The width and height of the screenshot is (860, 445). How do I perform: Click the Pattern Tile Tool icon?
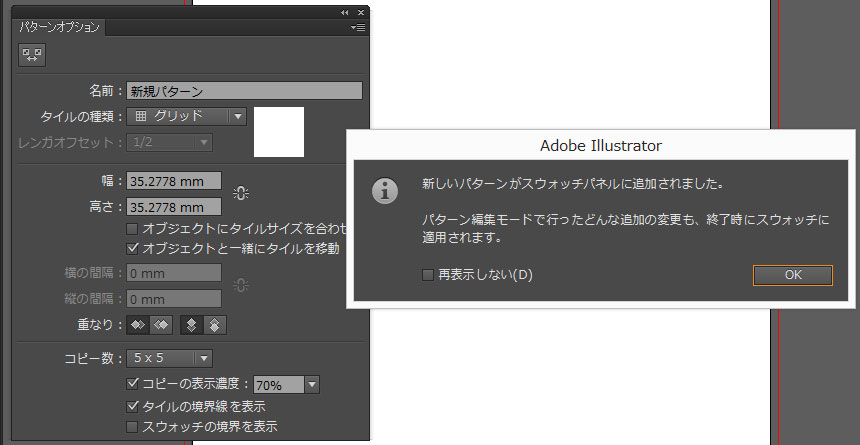tap(32, 56)
